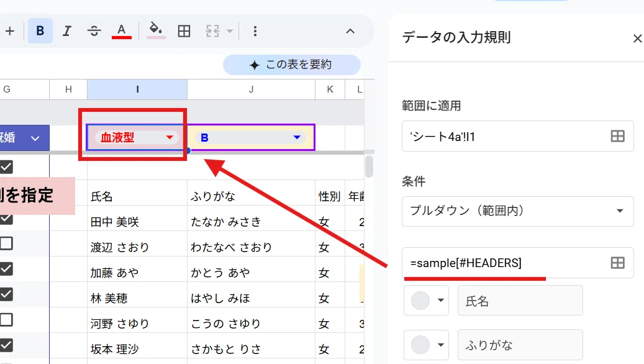
Task: Edit the 範囲に適用 range field
Action: pos(517,137)
